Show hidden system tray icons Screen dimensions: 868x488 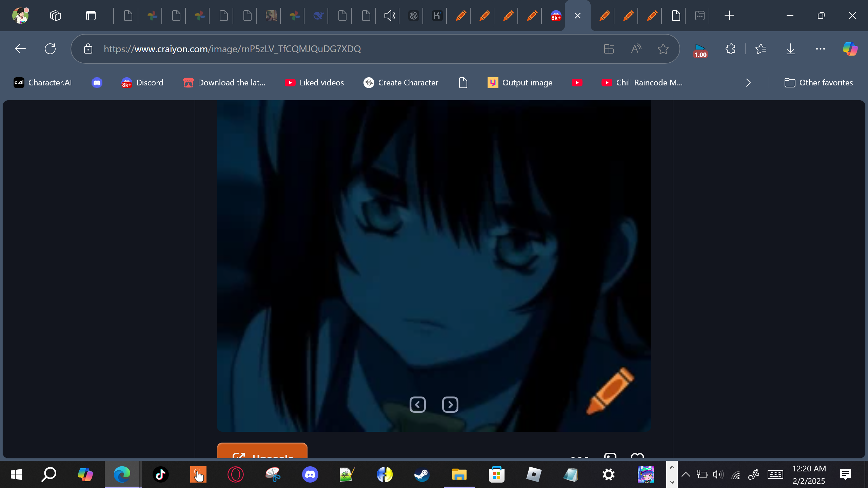click(686, 474)
